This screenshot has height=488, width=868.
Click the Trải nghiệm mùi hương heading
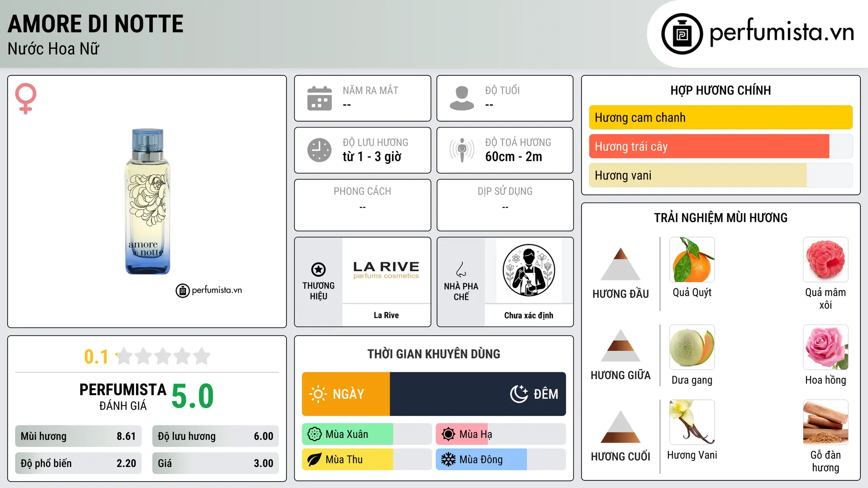pyautogui.click(x=721, y=218)
